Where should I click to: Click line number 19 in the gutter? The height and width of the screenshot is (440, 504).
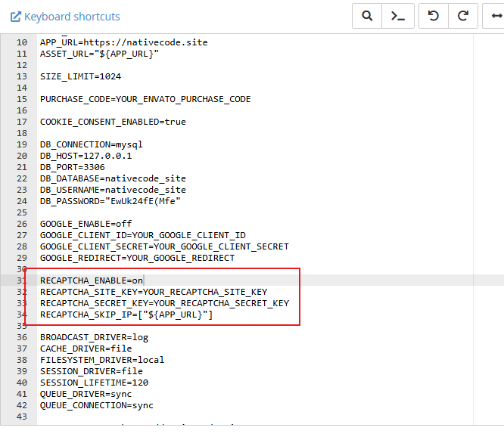pyautogui.click(x=21, y=144)
